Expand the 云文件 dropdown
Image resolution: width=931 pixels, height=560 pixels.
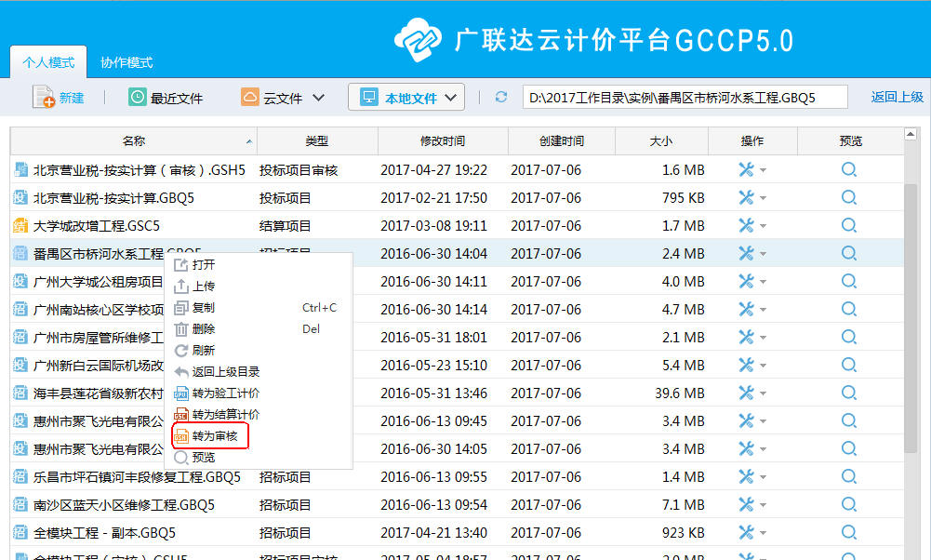pyautogui.click(x=318, y=98)
